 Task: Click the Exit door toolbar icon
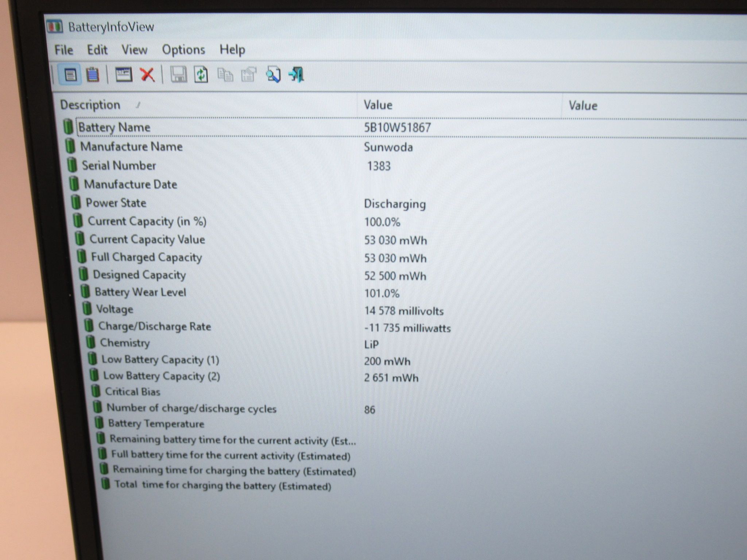297,74
